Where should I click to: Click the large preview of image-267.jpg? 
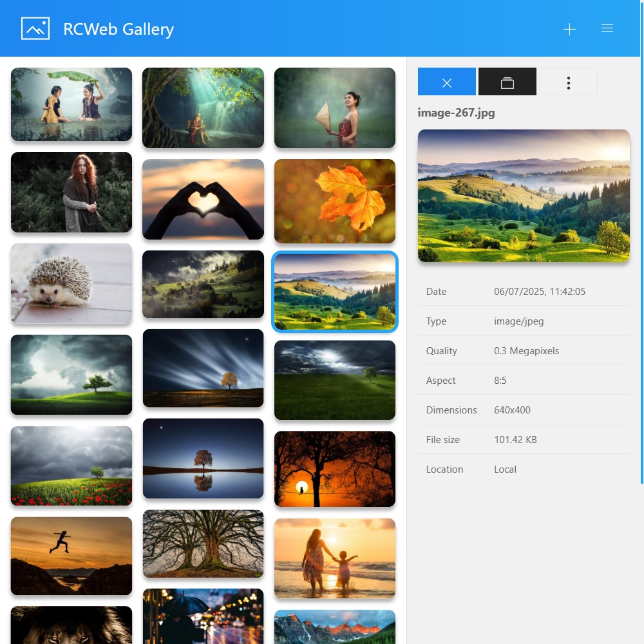pos(524,195)
